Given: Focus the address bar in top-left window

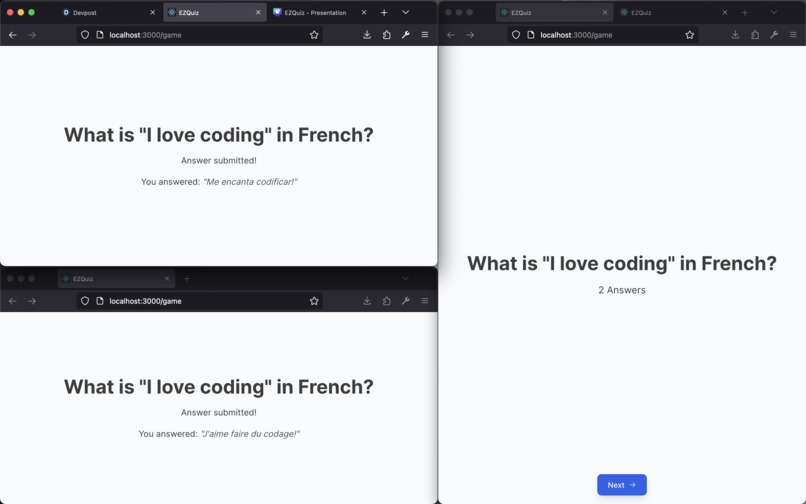Looking at the screenshot, I should [200, 35].
